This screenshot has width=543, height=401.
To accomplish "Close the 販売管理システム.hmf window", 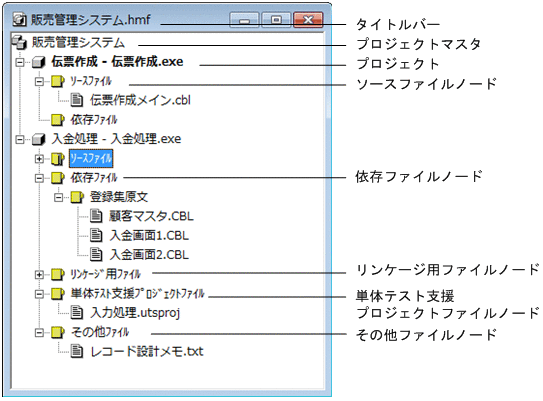I will click(x=308, y=20).
